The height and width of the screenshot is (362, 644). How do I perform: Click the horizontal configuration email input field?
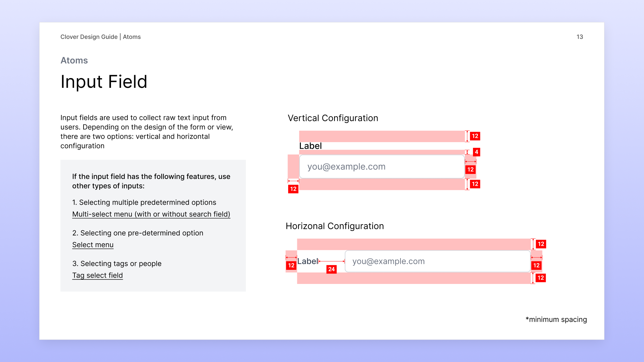point(437,261)
